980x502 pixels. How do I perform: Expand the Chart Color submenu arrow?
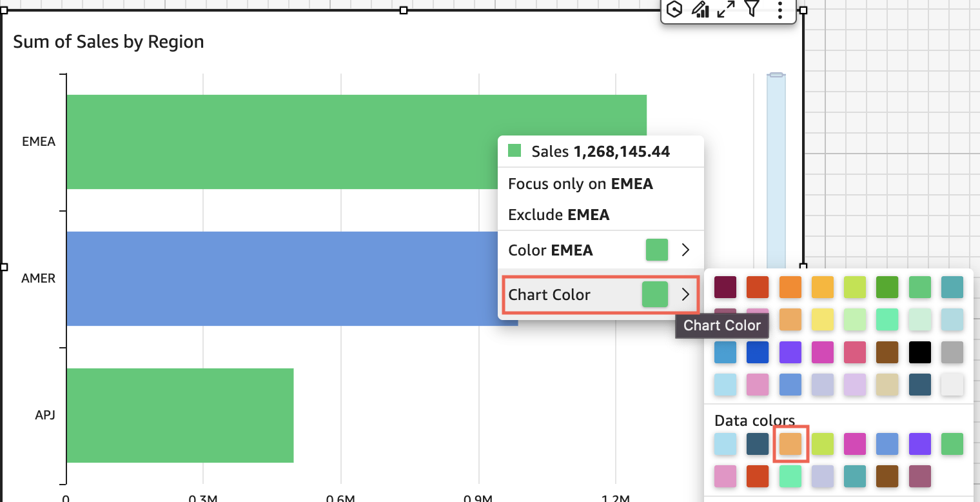click(685, 295)
